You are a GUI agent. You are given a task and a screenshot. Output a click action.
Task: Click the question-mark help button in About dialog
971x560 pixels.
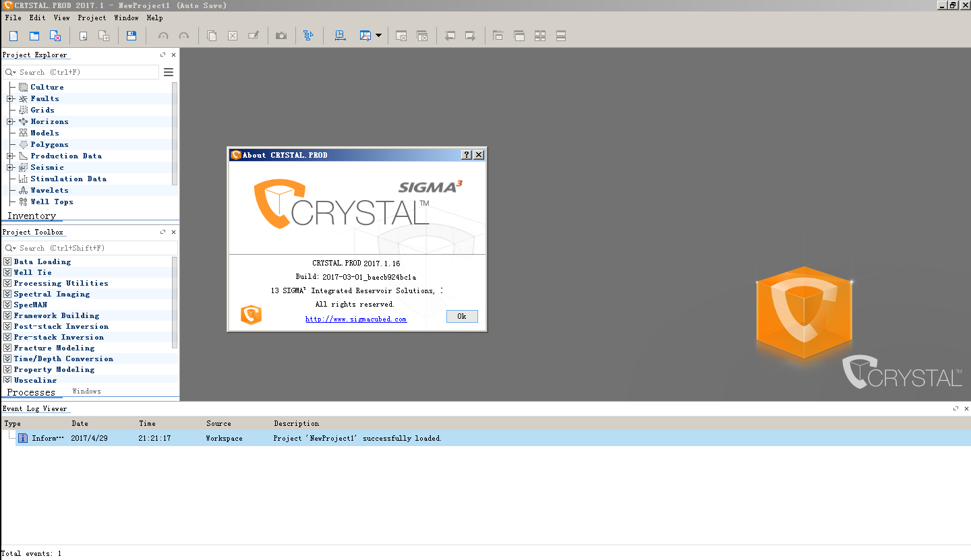[x=467, y=155]
